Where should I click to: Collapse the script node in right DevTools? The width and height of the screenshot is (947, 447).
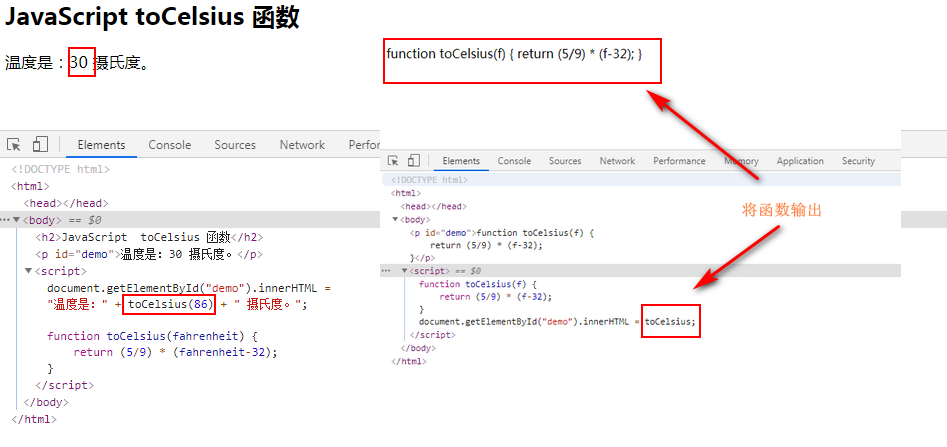pyautogui.click(x=405, y=271)
